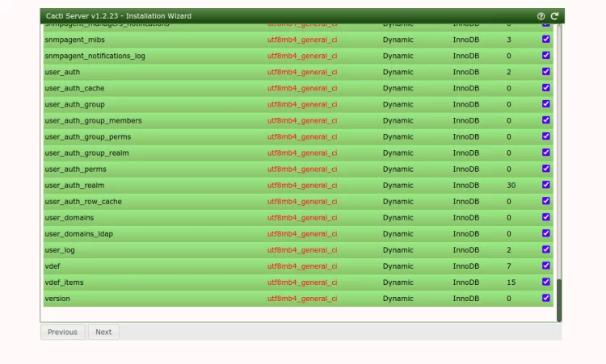Click the user_auth_perms table name
Image resolution: width=606 pixels, height=364 pixels.
click(x=75, y=169)
